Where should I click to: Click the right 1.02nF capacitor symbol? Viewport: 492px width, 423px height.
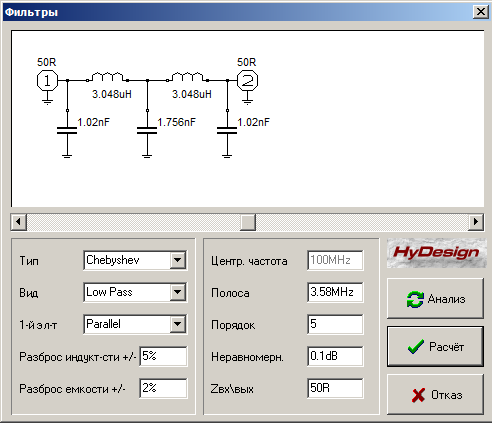pos(227,131)
